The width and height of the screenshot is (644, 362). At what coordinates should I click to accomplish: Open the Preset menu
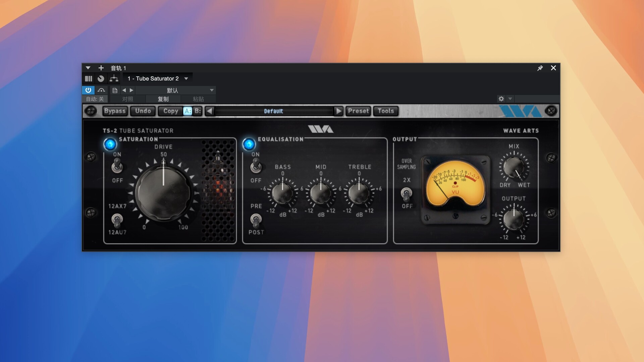(358, 111)
